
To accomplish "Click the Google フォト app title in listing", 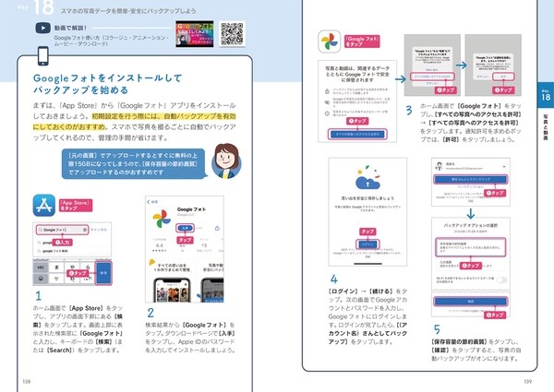I will [x=191, y=209].
